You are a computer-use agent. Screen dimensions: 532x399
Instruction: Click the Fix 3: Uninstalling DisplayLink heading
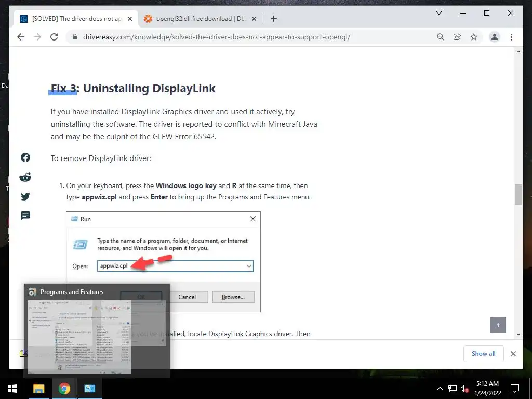tap(133, 88)
